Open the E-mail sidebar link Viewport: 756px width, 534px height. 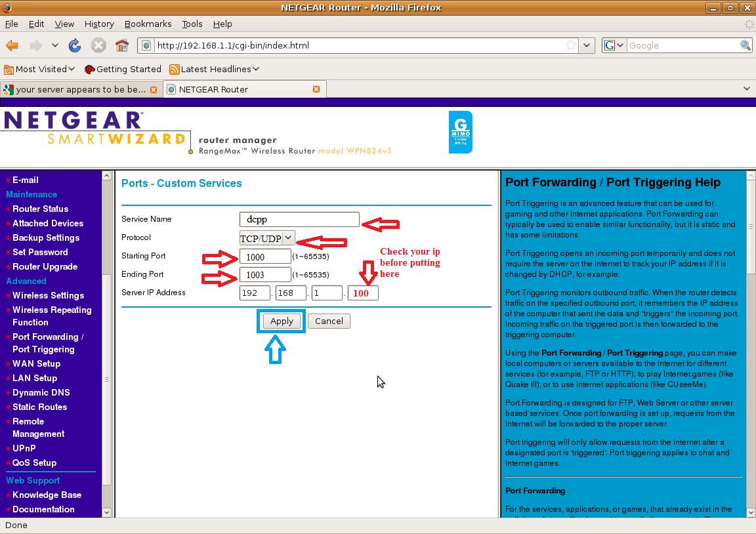(25, 180)
